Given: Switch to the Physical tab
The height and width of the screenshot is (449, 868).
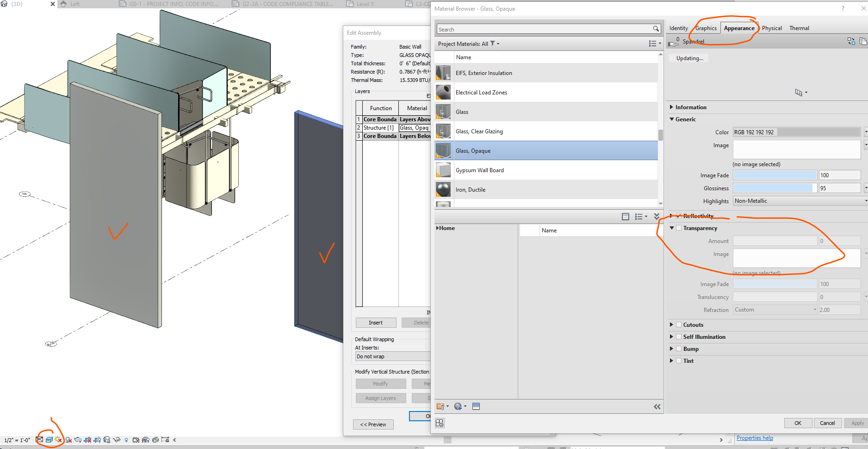Looking at the screenshot, I should 771,28.
